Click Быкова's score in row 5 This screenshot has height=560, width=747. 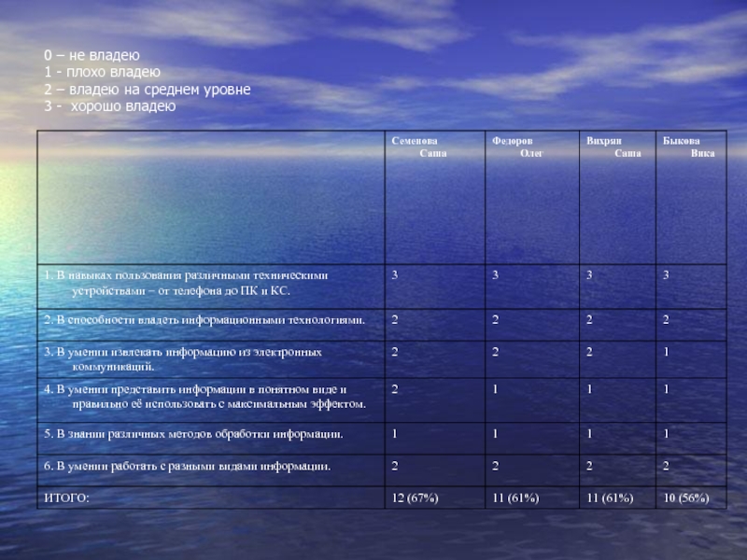point(666,434)
